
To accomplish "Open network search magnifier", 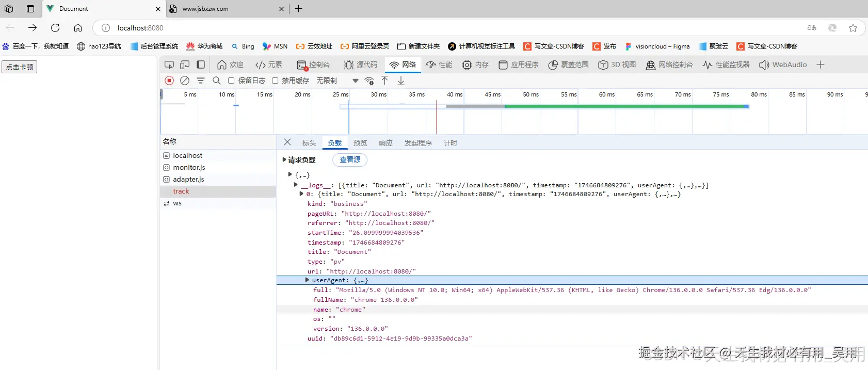I will (x=217, y=81).
